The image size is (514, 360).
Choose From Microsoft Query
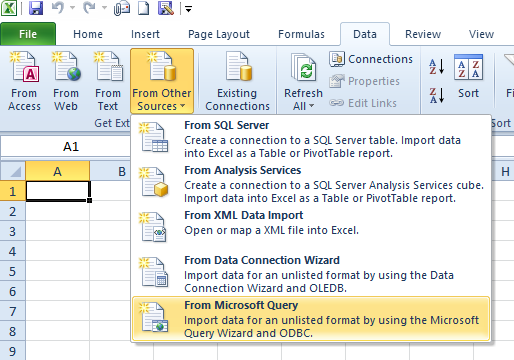point(311,319)
